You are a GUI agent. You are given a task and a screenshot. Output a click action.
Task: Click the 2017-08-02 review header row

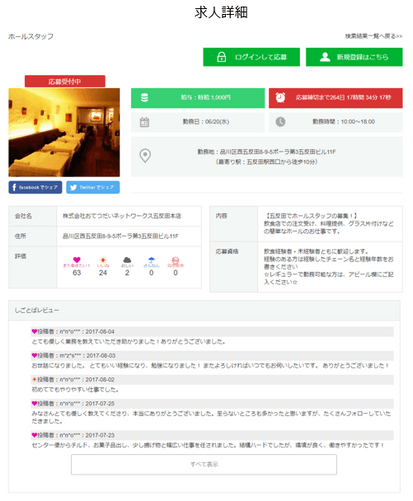pos(212,380)
